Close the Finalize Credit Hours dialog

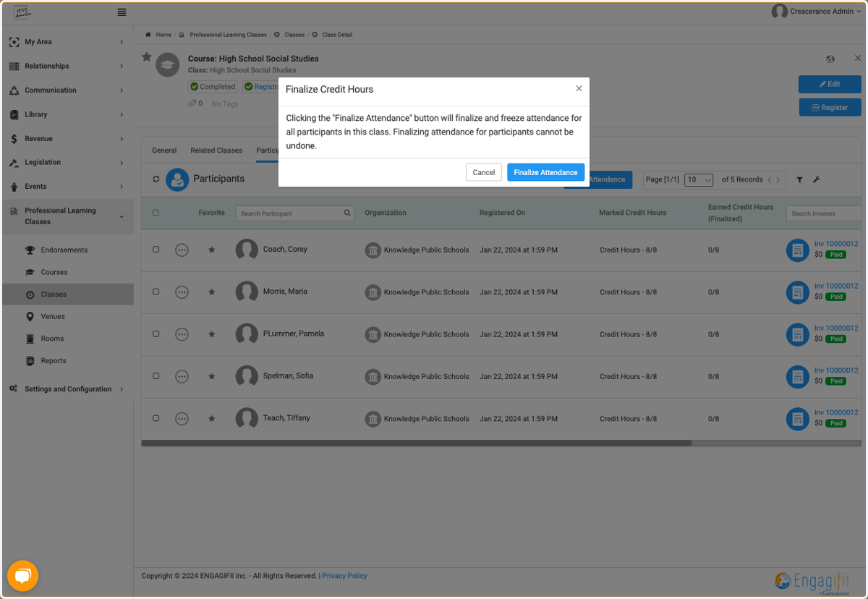[x=579, y=88]
